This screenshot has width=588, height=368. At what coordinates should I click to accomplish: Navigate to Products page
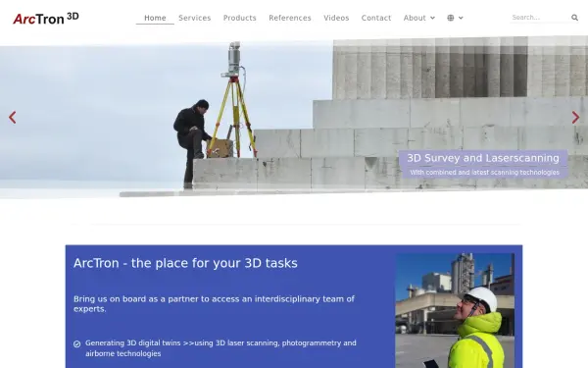pos(240,18)
